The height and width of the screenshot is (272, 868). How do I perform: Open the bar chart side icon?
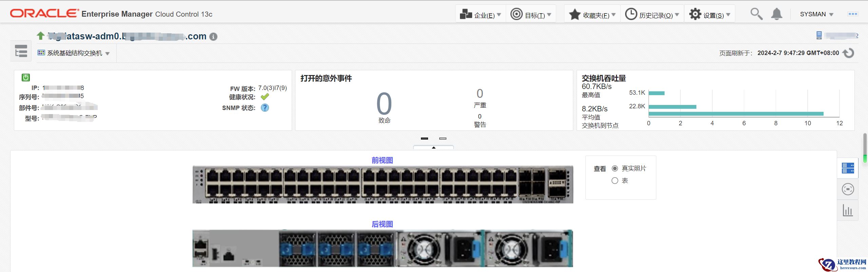848,211
